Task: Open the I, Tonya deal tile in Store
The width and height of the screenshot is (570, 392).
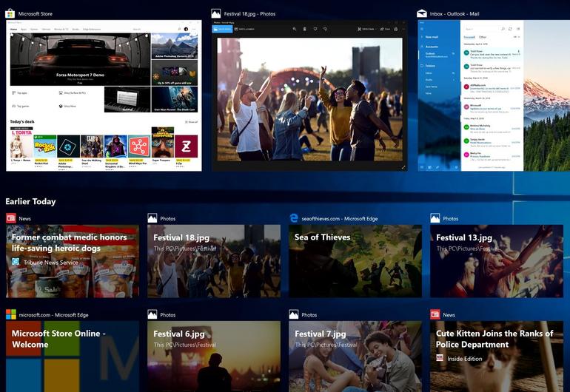Action: (21, 146)
